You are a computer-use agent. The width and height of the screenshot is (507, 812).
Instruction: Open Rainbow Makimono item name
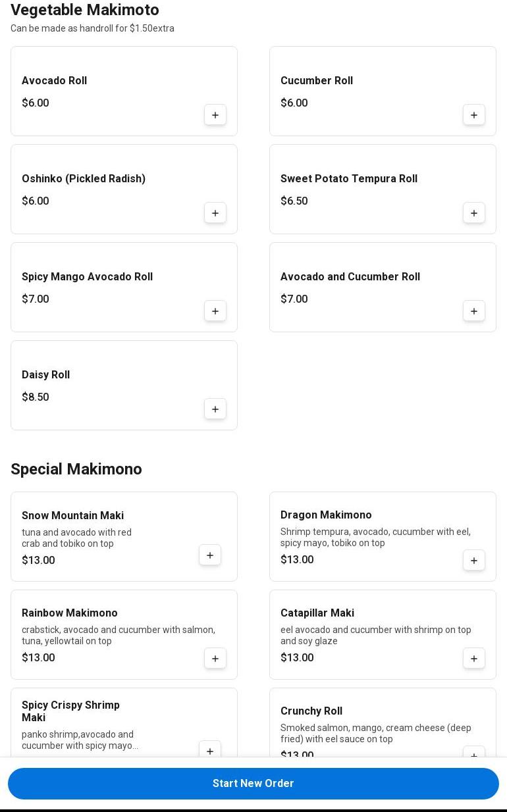pyautogui.click(x=70, y=613)
